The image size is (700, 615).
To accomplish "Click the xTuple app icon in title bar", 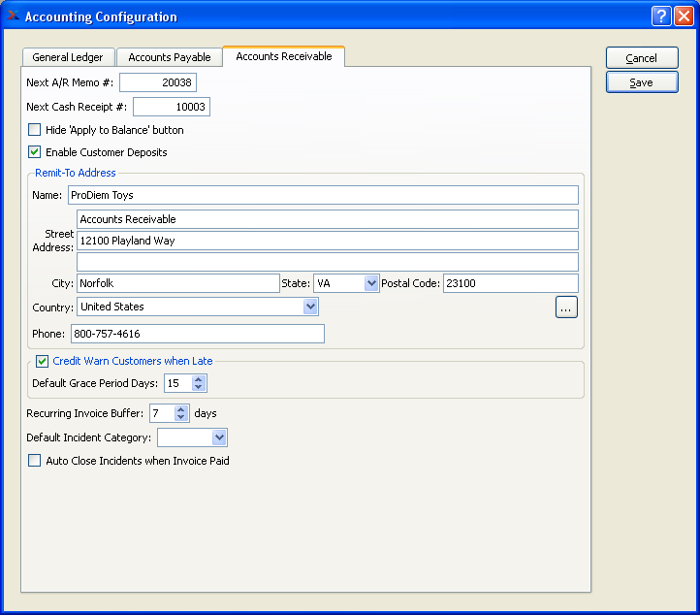I will point(12,16).
